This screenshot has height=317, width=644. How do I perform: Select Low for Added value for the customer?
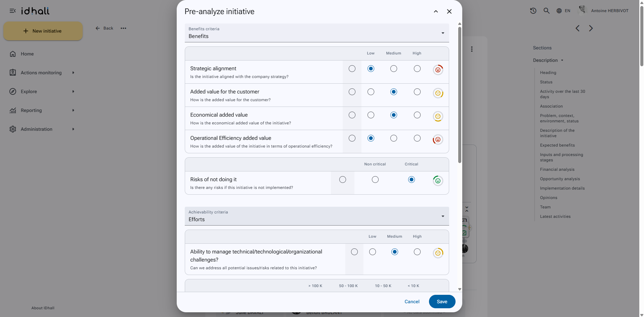[x=371, y=92]
